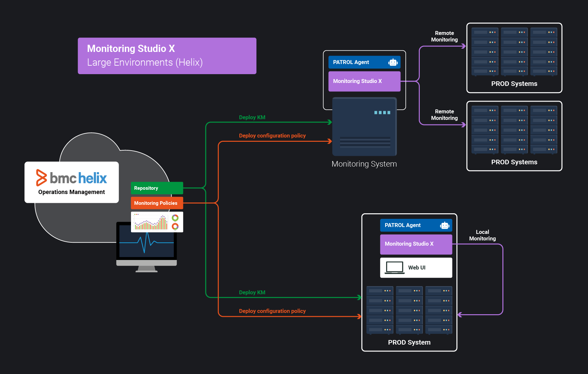Click the Monitoring Studio X Large Environments title banner
Screen dimensions: 588x374
click(167, 56)
